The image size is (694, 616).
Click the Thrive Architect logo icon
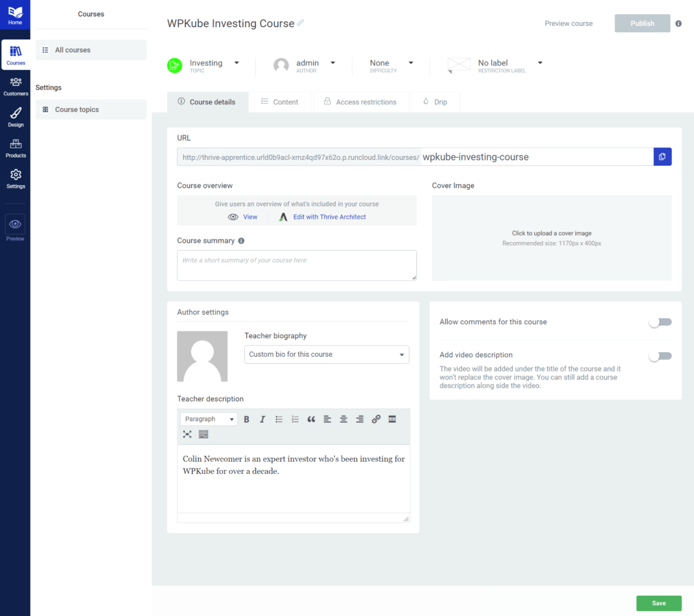tap(284, 217)
